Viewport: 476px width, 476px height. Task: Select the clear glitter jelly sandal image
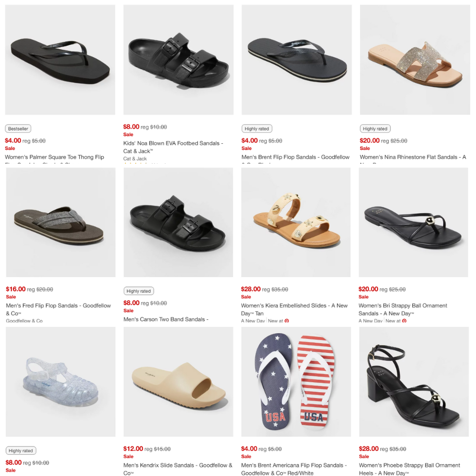tap(61, 382)
